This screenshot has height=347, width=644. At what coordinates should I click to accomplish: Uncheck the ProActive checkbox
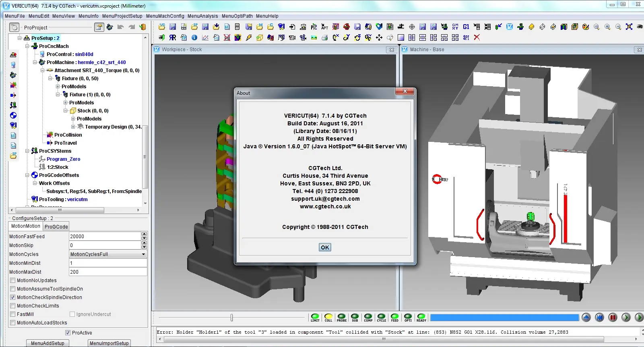[68, 333]
